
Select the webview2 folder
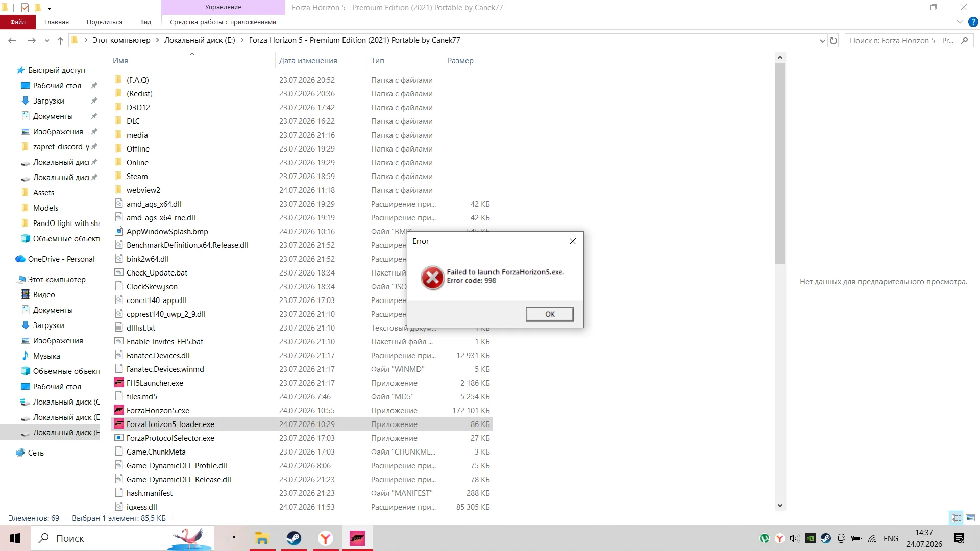point(143,190)
